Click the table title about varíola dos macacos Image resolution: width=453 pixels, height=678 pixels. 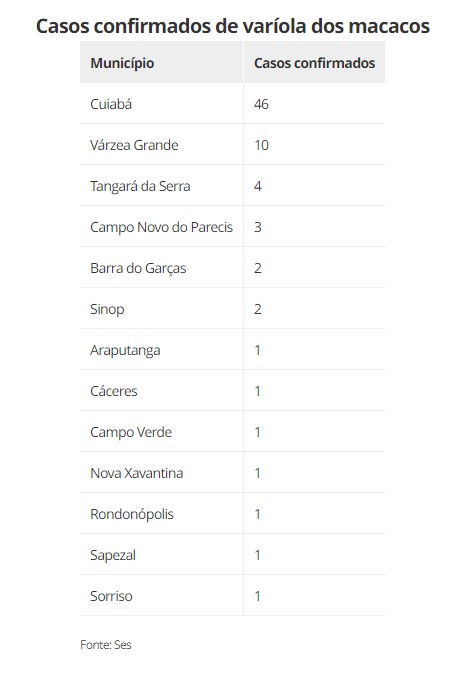point(233,26)
